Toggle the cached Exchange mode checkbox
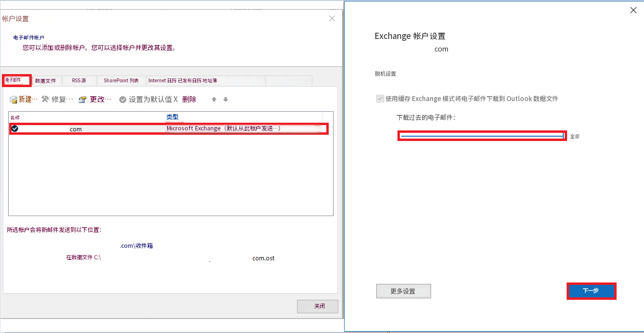644x333 pixels. pos(380,99)
